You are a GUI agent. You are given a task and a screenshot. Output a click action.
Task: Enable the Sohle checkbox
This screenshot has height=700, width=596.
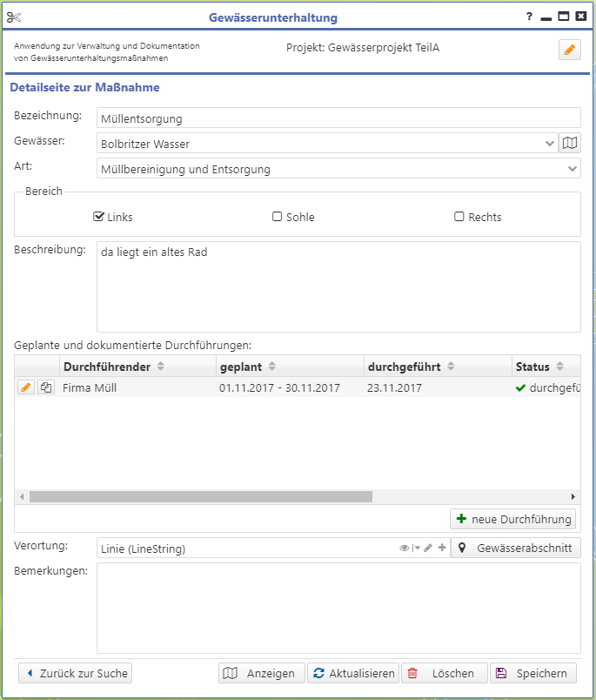pos(278,217)
